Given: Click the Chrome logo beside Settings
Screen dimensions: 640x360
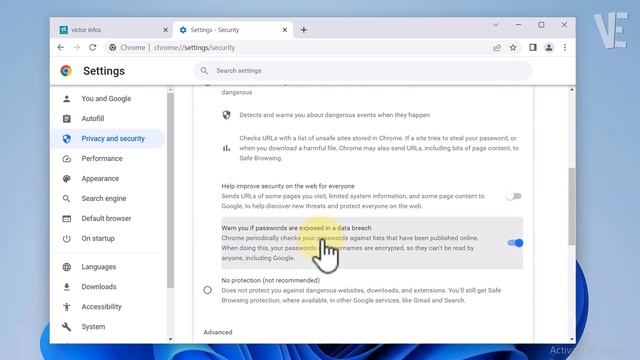Looking at the screenshot, I should (66, 71).
